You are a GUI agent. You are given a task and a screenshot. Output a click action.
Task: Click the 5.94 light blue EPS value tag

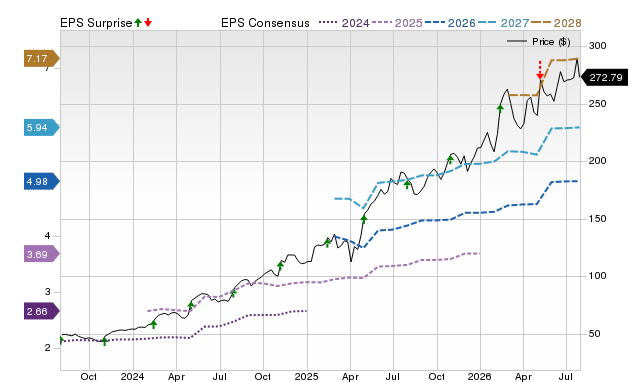[41, 128]
